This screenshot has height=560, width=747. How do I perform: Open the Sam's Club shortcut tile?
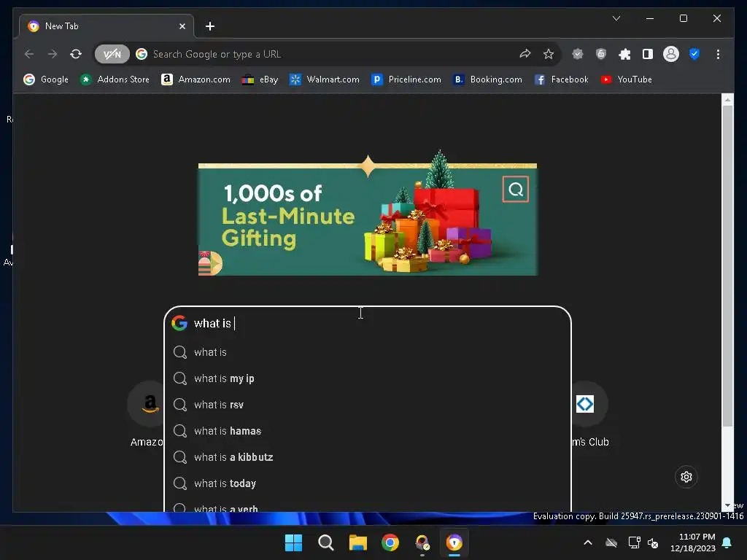[589, 414]
